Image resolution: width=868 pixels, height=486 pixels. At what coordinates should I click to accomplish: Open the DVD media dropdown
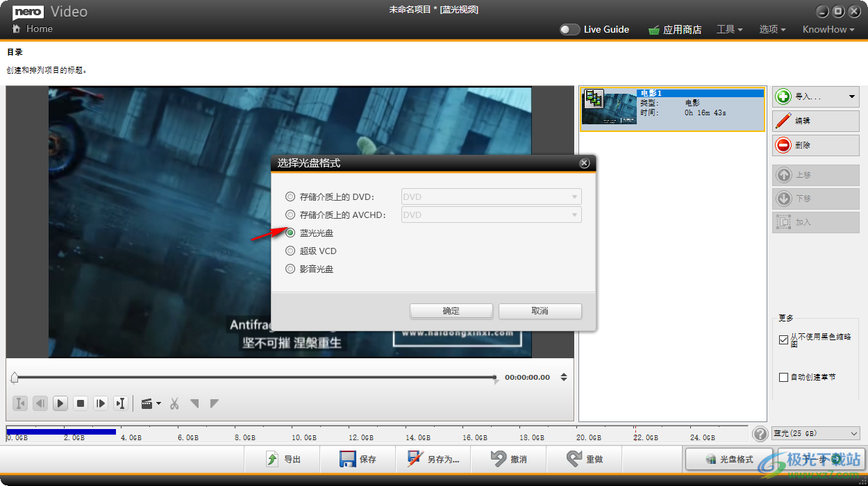[492, 196]
